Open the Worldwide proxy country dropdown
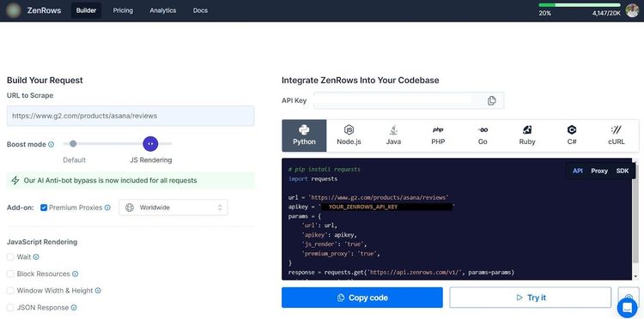The width and height of the screenshot is (644, 319). click(173, 208)
